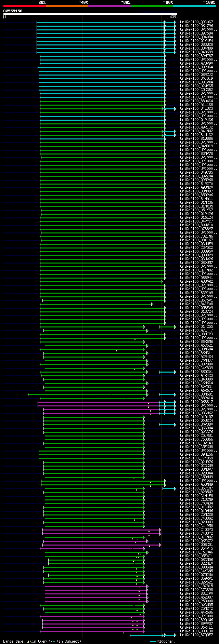Click hit label UniRef100_O14255
The width and height of the screenshot is (219, 644).
[x=196, y=327]
